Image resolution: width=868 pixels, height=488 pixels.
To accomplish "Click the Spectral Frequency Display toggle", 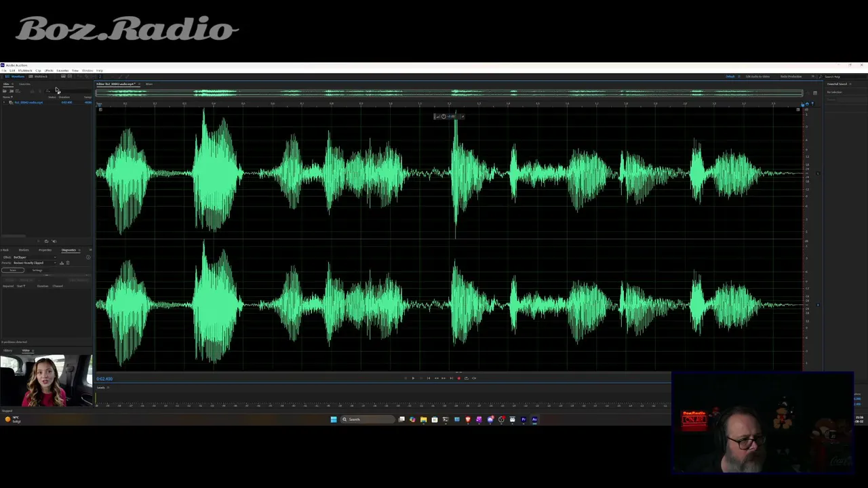I will [63, 77].
